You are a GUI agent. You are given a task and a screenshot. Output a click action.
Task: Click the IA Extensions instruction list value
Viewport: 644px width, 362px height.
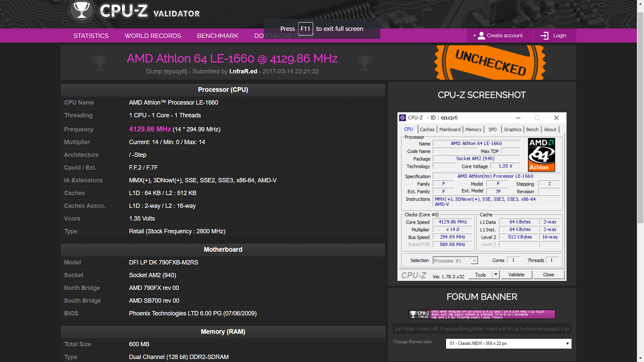pyautogui.click(x=203, y=180)
